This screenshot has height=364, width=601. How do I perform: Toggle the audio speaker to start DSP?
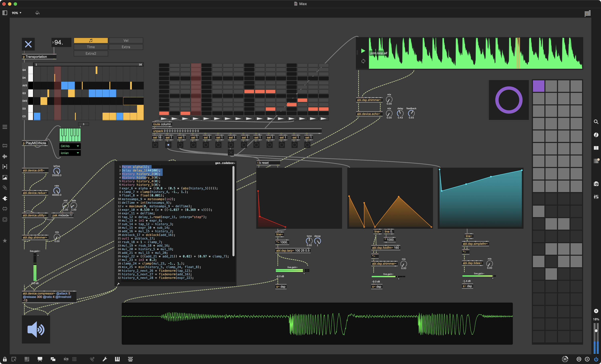(x=36, y=329)
